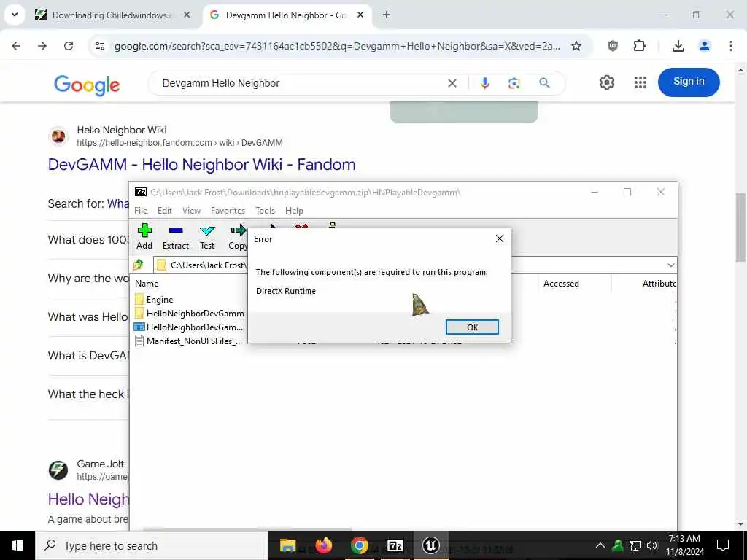Viewport: 747px width, 560px height.
Task: Click the Google logo
Action: tap(87, 85)
